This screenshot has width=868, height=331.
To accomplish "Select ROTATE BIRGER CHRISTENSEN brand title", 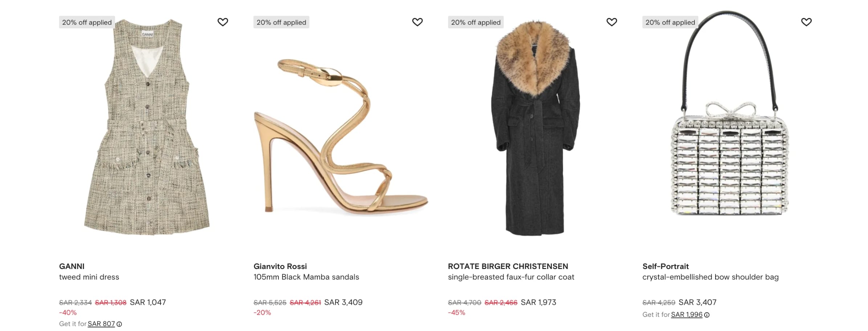I will point(508,266).
